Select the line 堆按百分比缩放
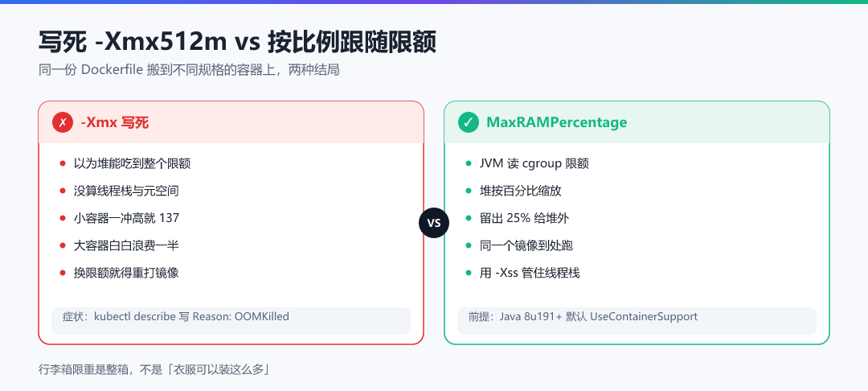The height and width of the screenshot is (391, 868). (521, 191)
